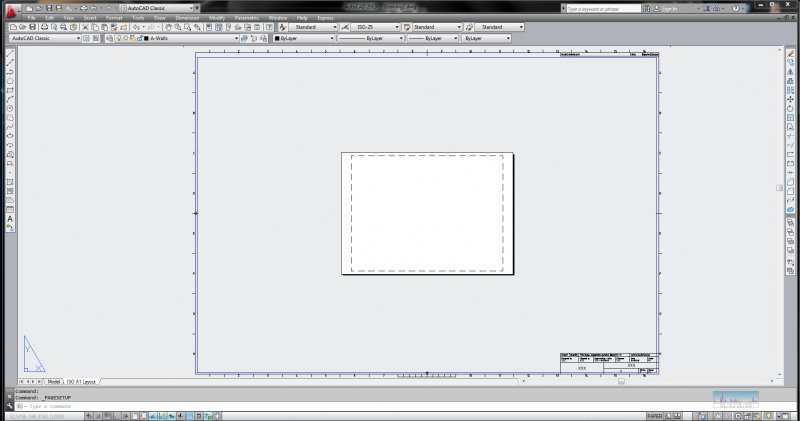This screenshot has width=800, height=421.
Task: Open the Parametric menu
Action: (247, 18)
